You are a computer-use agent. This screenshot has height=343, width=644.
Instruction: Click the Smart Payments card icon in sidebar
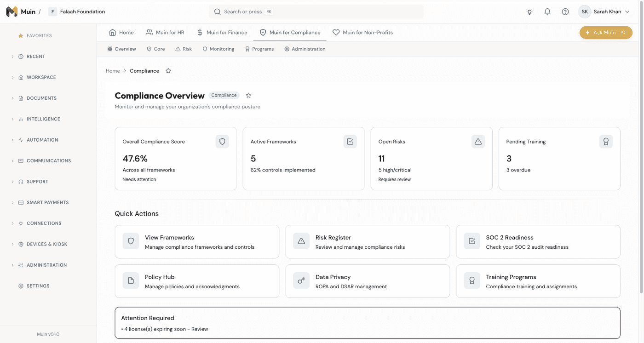(21, 202)
